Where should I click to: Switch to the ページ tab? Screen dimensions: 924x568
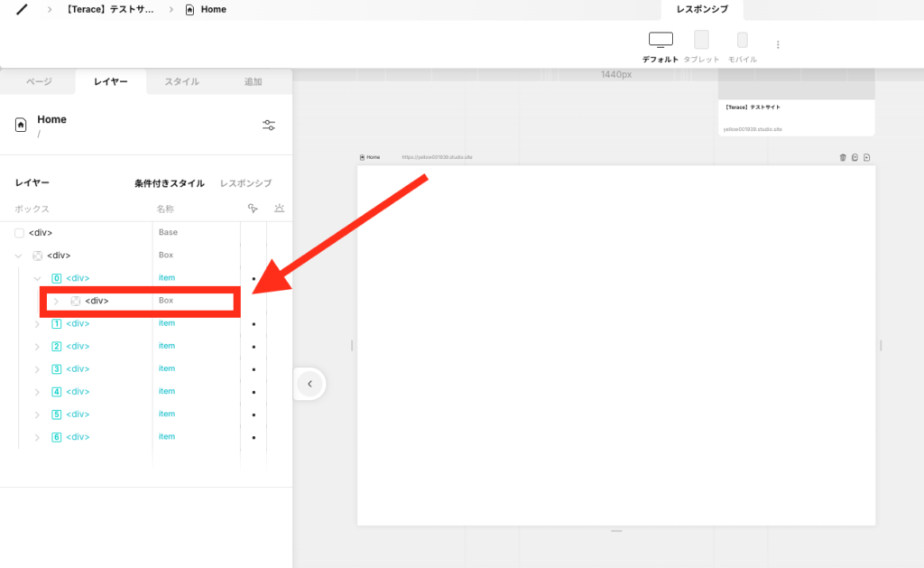38,81
